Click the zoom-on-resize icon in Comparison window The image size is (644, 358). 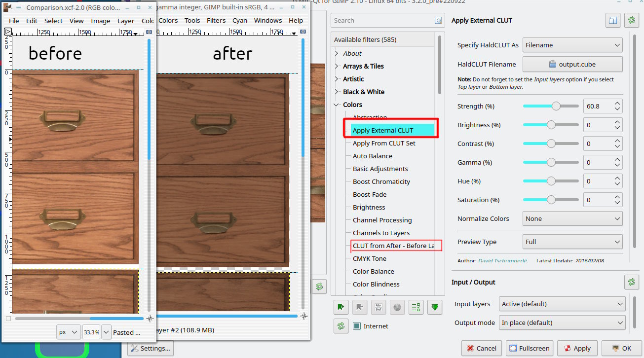click(150, 32)
